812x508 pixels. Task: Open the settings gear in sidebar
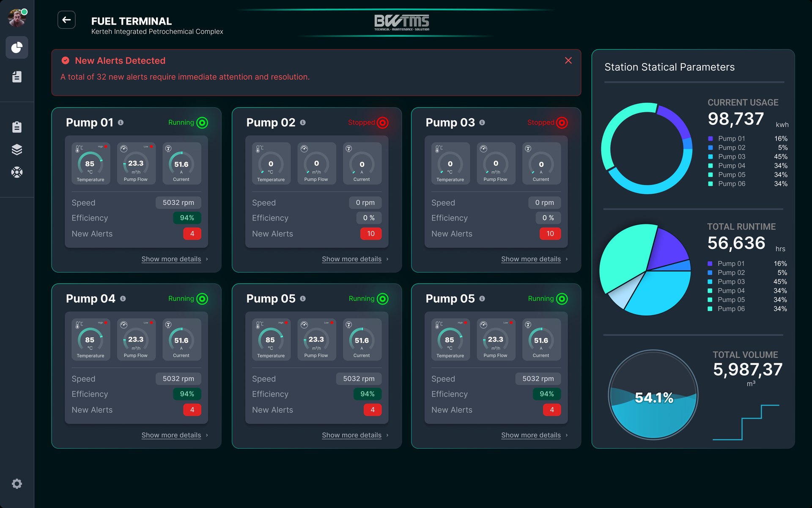pyautogui.click(x=17, y=483)
